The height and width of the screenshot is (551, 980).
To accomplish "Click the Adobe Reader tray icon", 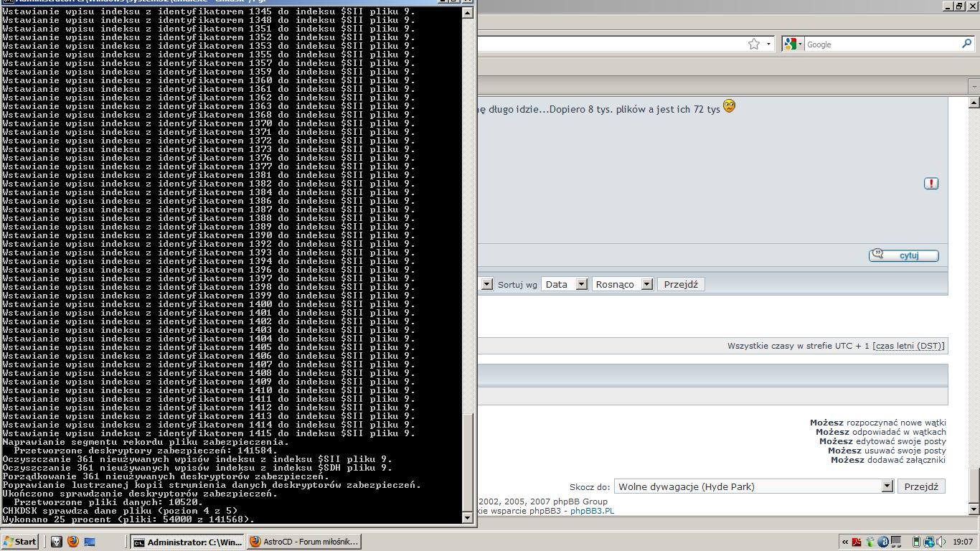I will [x=857, y=542].
